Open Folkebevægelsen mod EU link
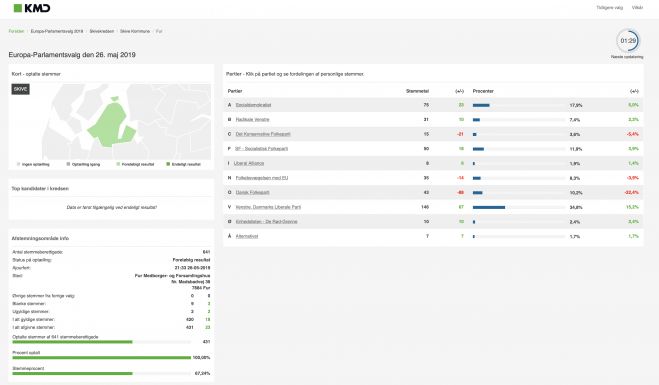The width and height of the screenshot is (659, 385). [261, 178]
